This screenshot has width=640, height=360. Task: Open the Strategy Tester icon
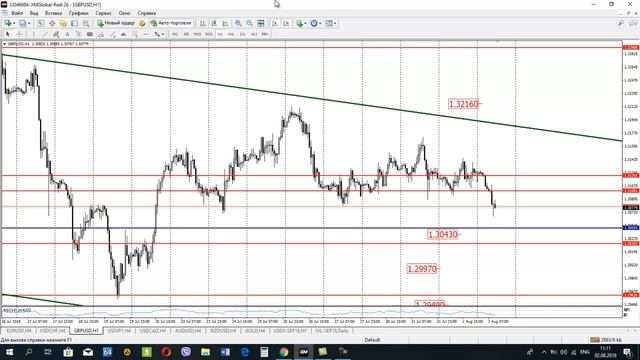[x=86, y=23]
